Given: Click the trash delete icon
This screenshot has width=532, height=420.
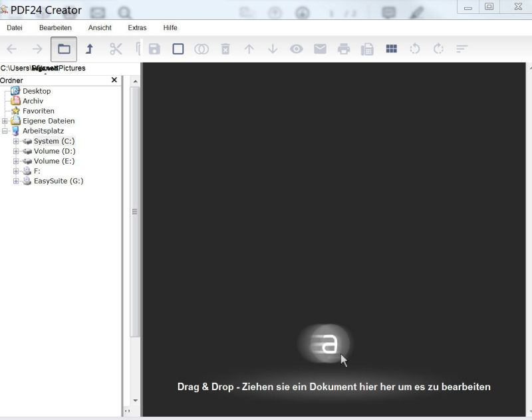Looking at the screenshot, I should 225,49.
